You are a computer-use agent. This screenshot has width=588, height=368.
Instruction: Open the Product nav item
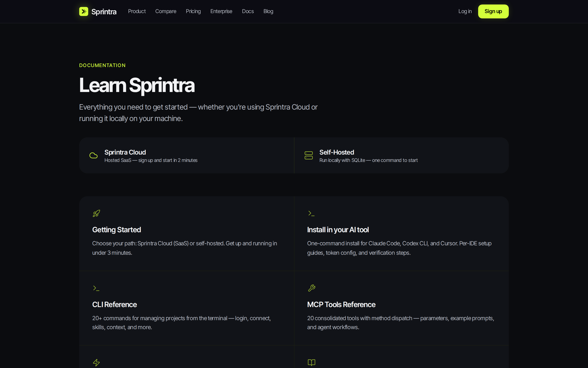tap(137, 11)
